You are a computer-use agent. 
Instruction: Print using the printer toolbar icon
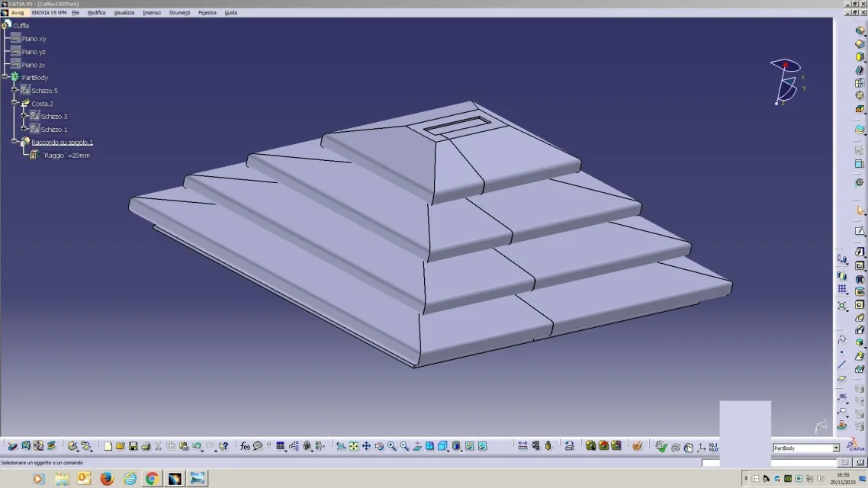[x=146, y=446]
